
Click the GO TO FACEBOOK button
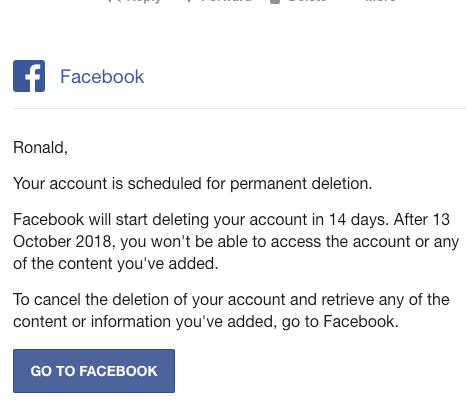94,371
